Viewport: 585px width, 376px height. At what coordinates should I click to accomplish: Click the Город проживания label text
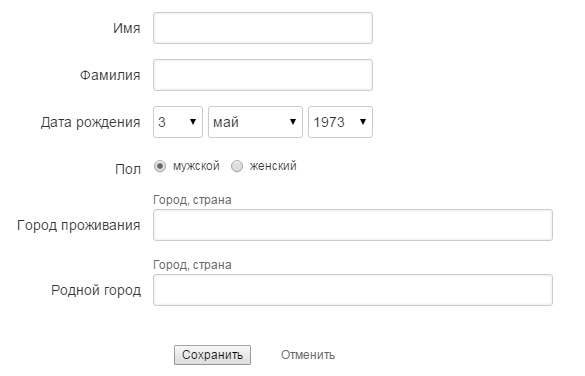click(x=79, y=225)
